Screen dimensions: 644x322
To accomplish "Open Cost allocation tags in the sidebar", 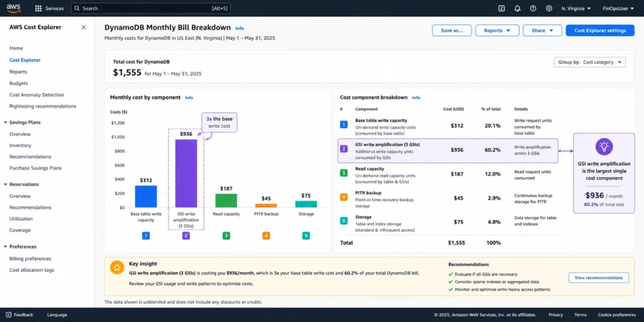I will [31, 270].
